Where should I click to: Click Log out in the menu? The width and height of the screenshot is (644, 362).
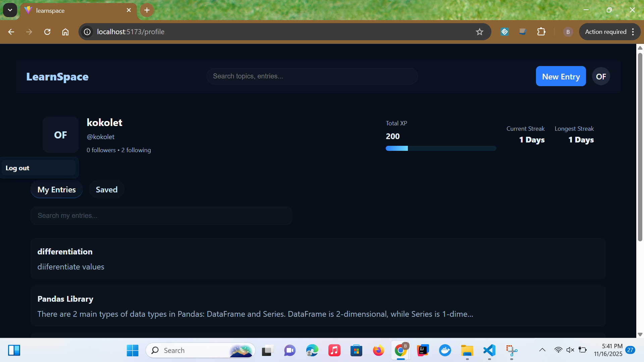[17, 168]
